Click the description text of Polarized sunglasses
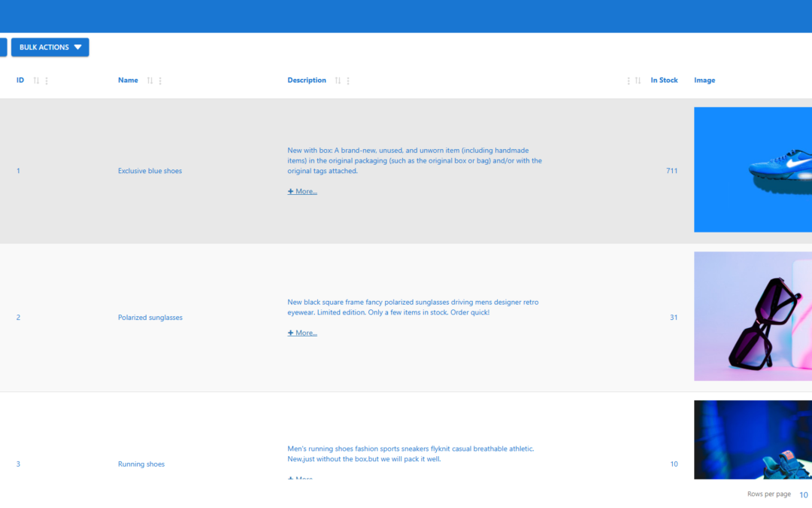The height and width of the screenshot is (508, 812). point(414,307)
